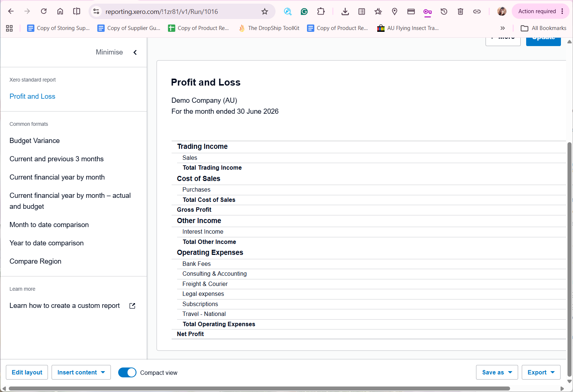Click the Grammarly extension icon
The height and width of the screenshot is (392, 573).
(x=304, y=11)
